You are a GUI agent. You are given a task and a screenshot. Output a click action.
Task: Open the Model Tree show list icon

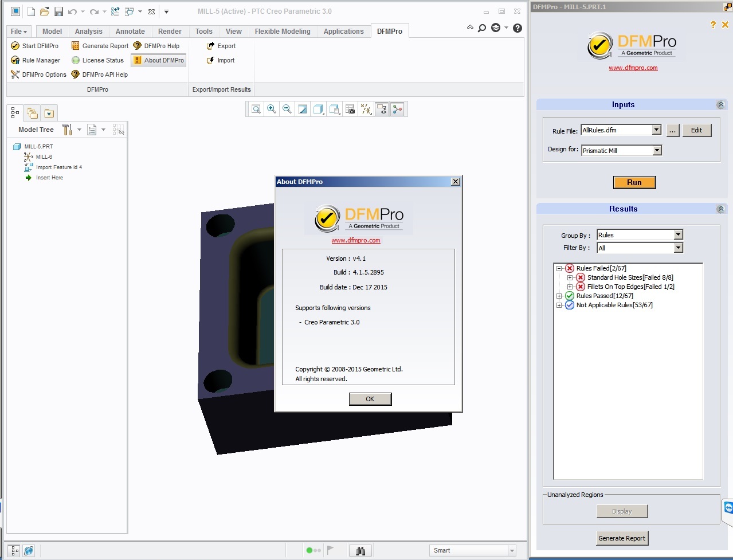(x=92, y=130)
